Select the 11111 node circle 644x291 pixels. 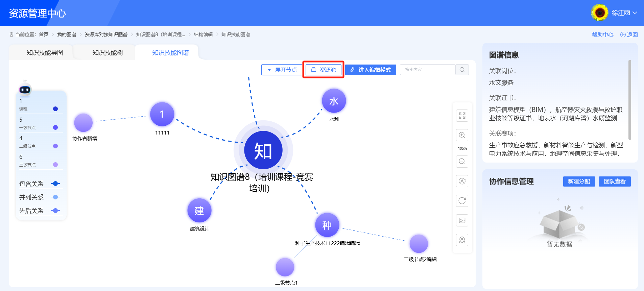[162, 114]
